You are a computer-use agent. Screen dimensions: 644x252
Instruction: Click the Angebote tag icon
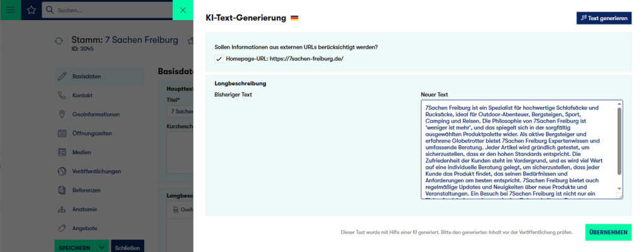pos(62,228)
